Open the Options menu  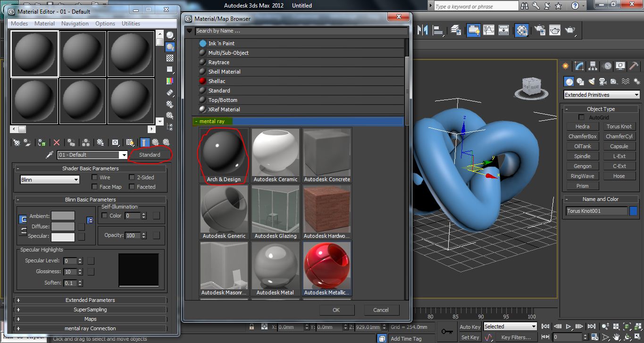[x=105, y=23]
